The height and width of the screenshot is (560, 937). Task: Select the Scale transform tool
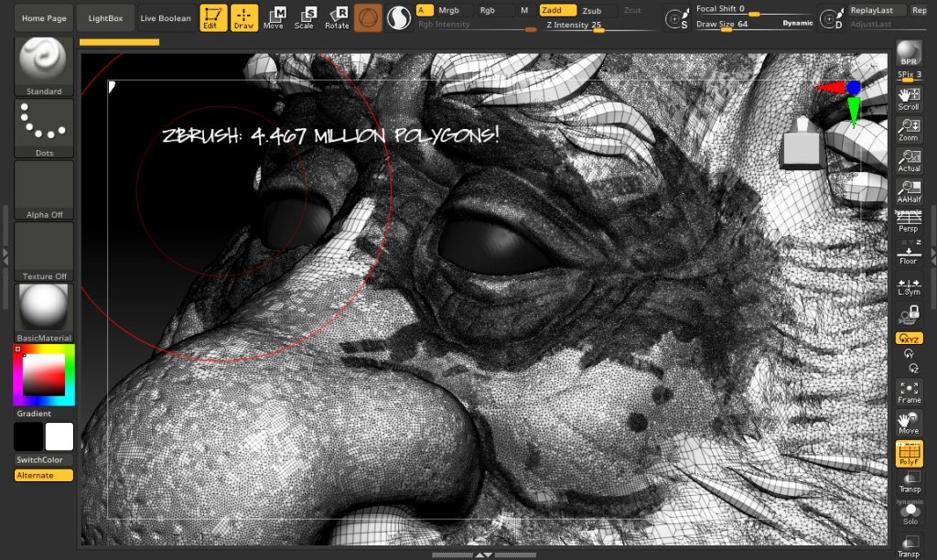[304, 17]
